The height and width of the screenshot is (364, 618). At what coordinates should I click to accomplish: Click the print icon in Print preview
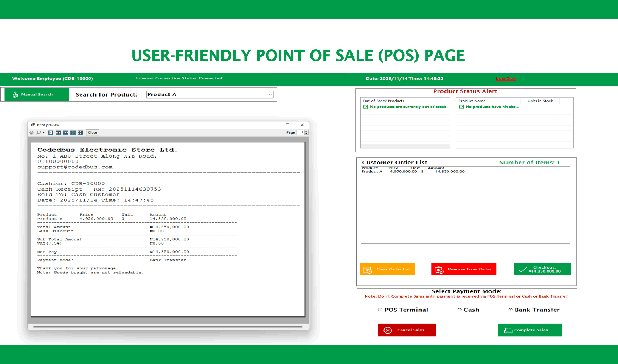[31, 133]
